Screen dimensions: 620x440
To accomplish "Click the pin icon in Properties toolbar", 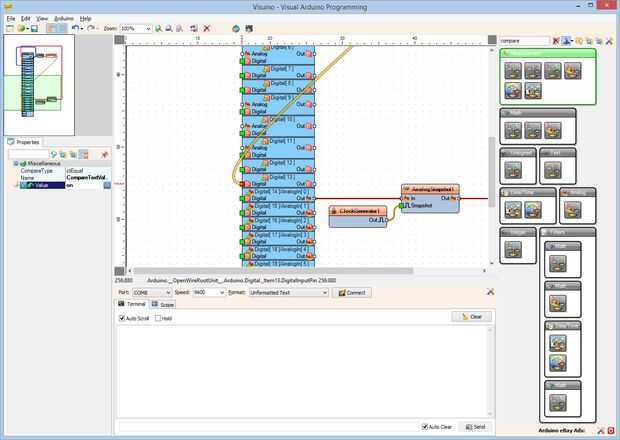I will [105, 155].
